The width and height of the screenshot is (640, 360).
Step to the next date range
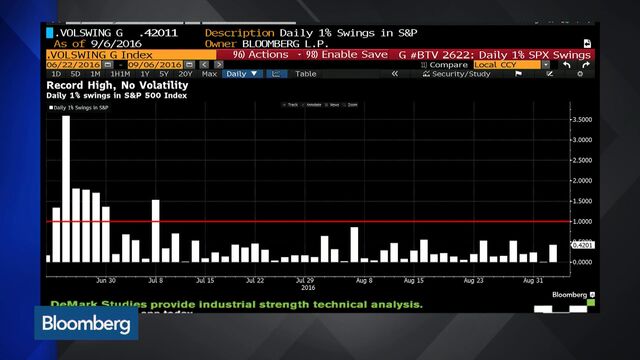[219, 65]
